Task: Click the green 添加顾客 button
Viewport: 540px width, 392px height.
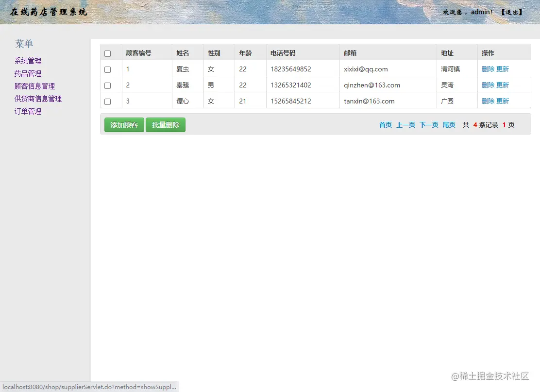Action: [123, 124]
